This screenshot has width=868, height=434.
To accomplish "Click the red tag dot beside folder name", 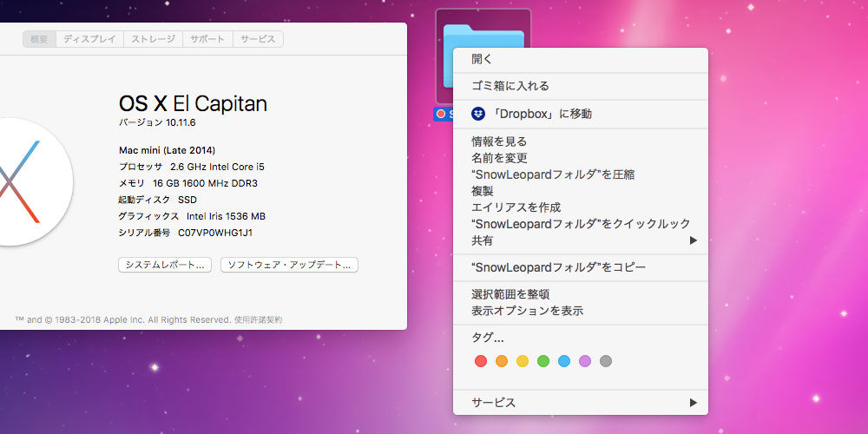I will [x=441, y=114].
